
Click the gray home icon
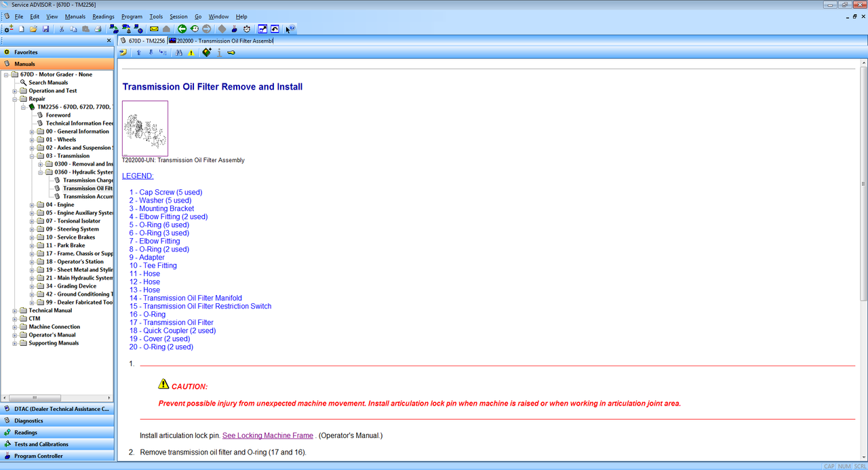[x=166, y=29]
